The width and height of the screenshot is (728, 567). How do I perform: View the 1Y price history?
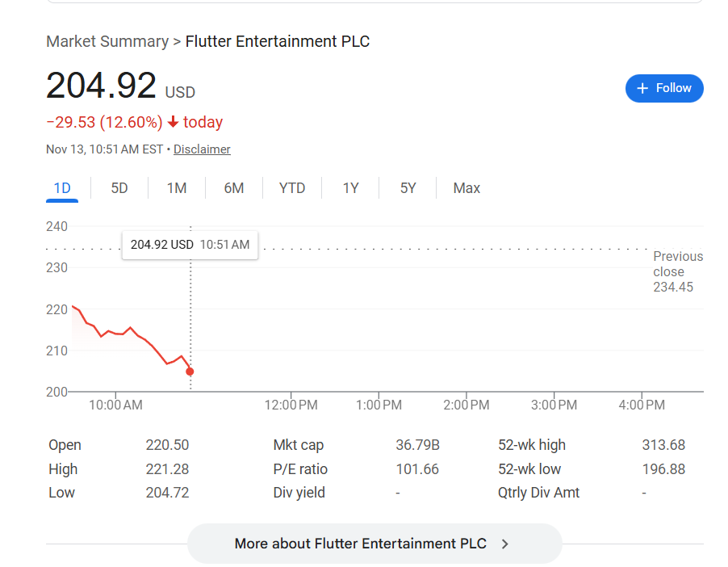pos(350,188)
